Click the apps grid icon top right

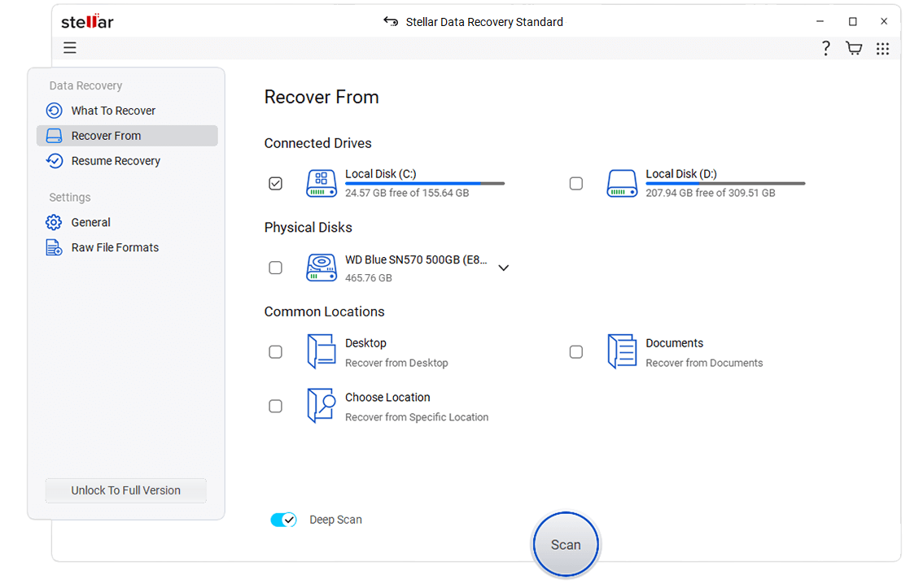(883, 48)
